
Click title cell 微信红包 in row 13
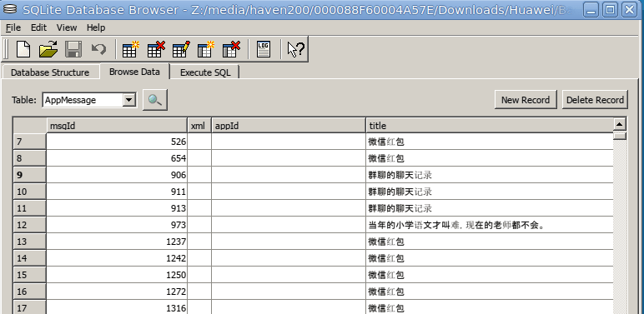pos(490,242)
